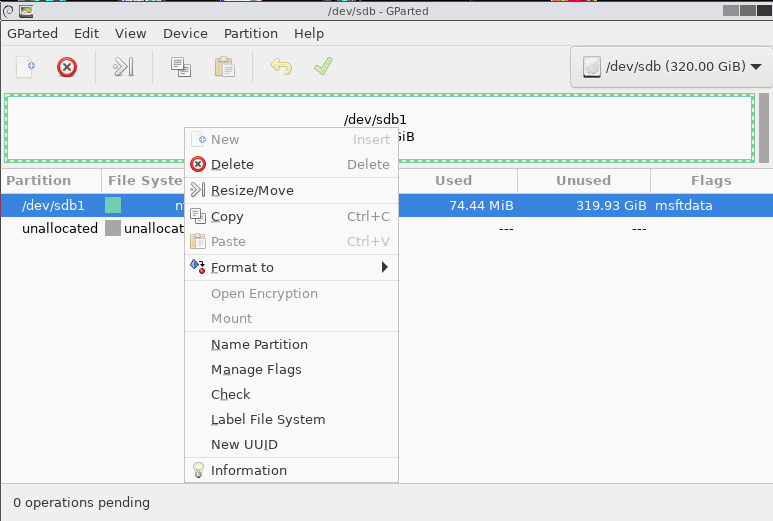Sort by the Unused column header
Viewport: 773px width, 521px height.
(583, 181)
